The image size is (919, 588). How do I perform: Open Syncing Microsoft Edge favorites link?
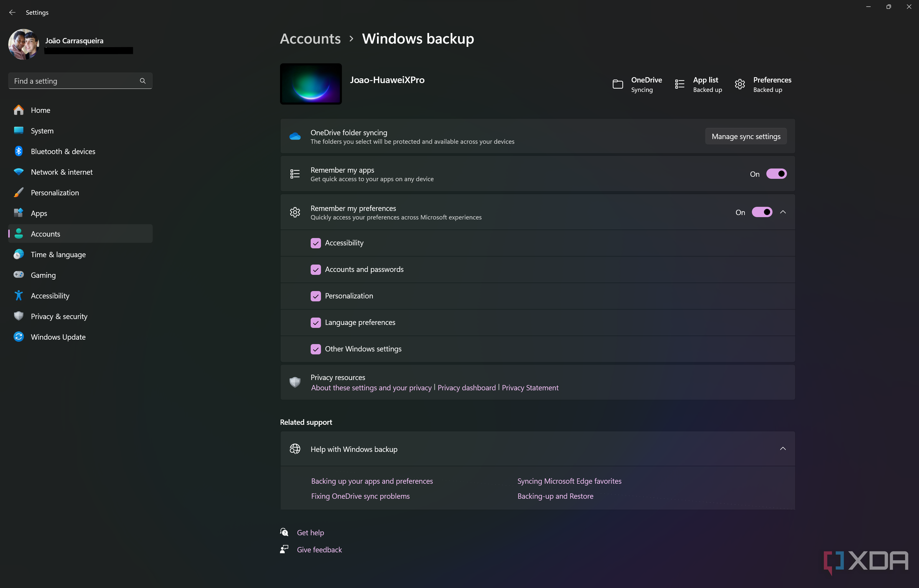[x=569, y=481]
